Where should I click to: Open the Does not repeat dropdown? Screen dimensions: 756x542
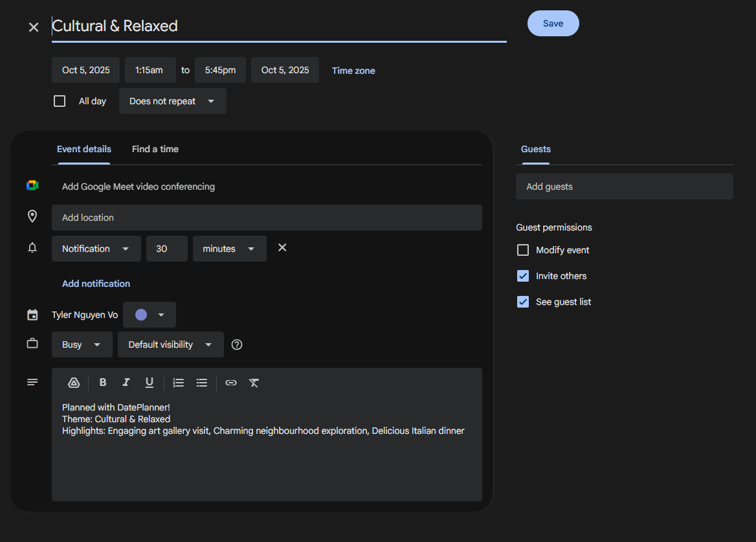tap(173, 101)
